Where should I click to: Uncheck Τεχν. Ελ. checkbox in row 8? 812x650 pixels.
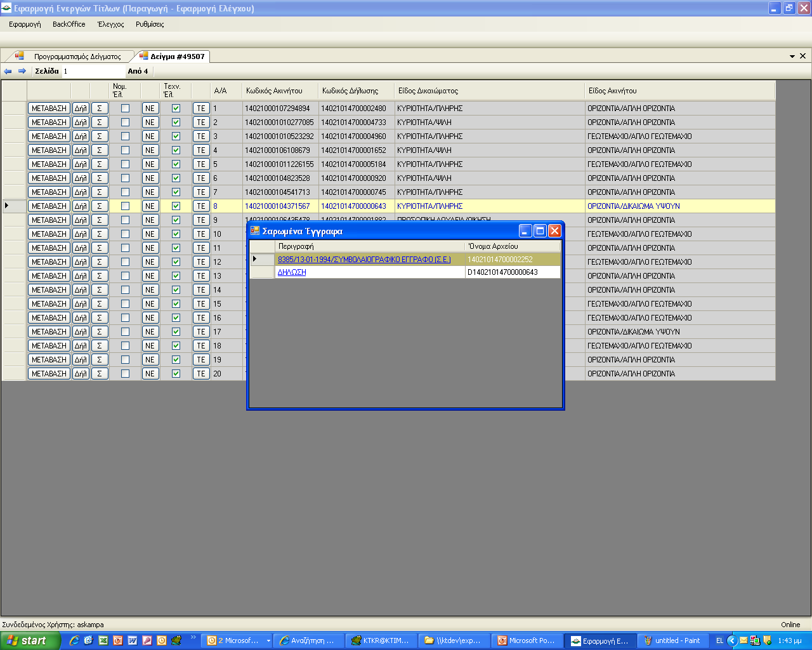[176, 206]
